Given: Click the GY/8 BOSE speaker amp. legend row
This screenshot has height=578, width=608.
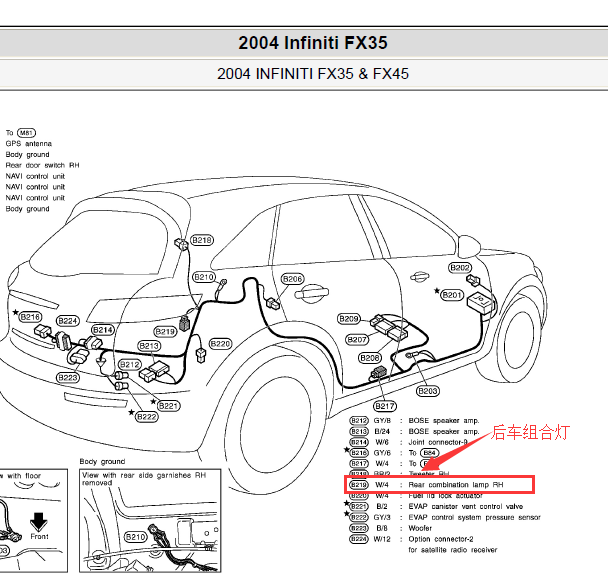Looking at the screenshot, I should point(414,421).
